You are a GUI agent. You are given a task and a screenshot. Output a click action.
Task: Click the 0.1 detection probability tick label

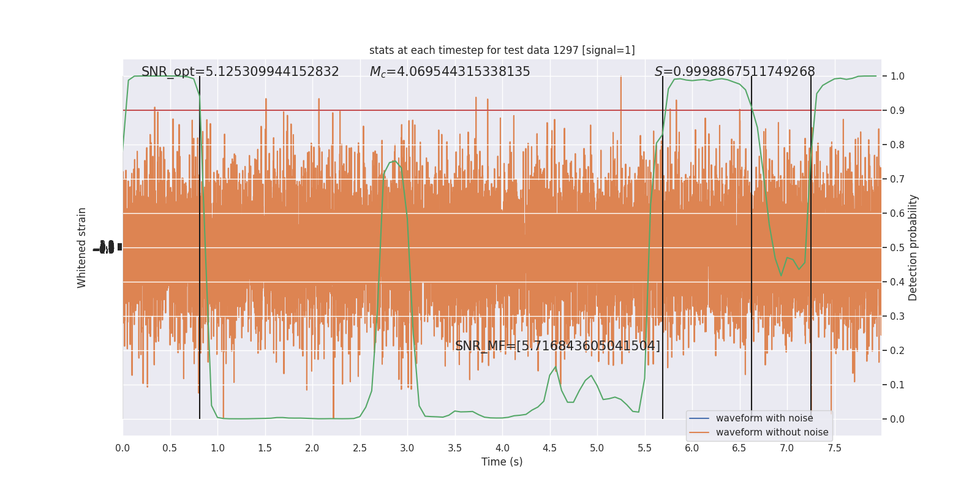[897, 385]
